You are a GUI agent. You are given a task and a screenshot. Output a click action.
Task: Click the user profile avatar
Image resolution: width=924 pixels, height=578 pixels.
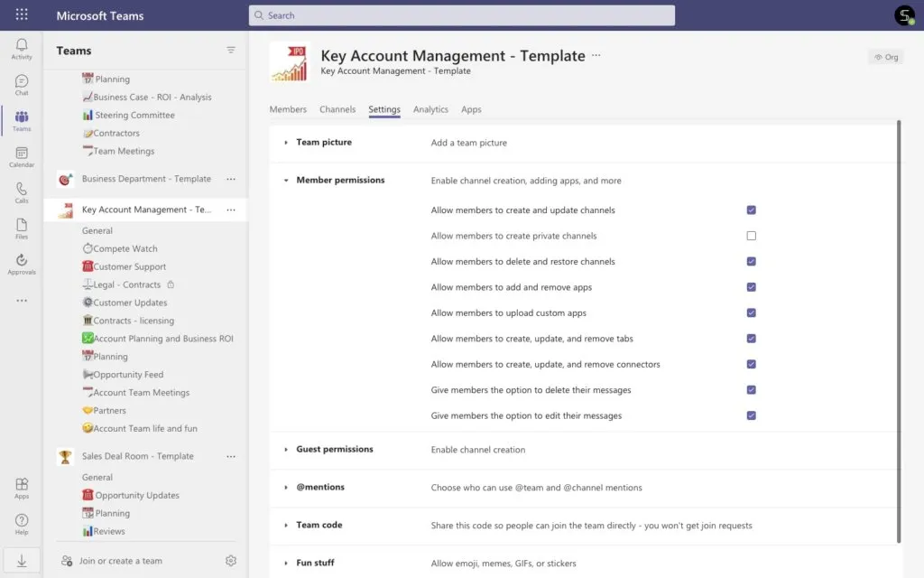(904, 15)
